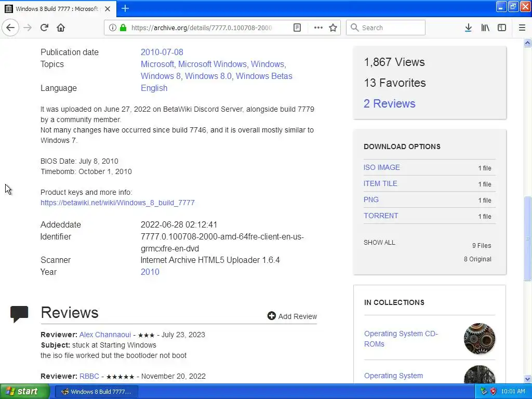Viewport: 532px width, 399px height.
Task: Open the Microsoft Windows topic link
Action: click(214, 64)
